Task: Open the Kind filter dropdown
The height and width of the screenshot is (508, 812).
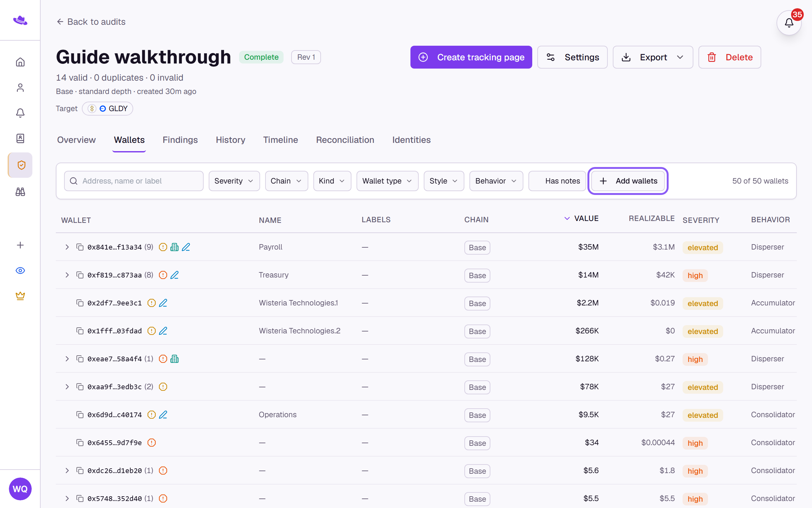Action: [x=332, y=181]
